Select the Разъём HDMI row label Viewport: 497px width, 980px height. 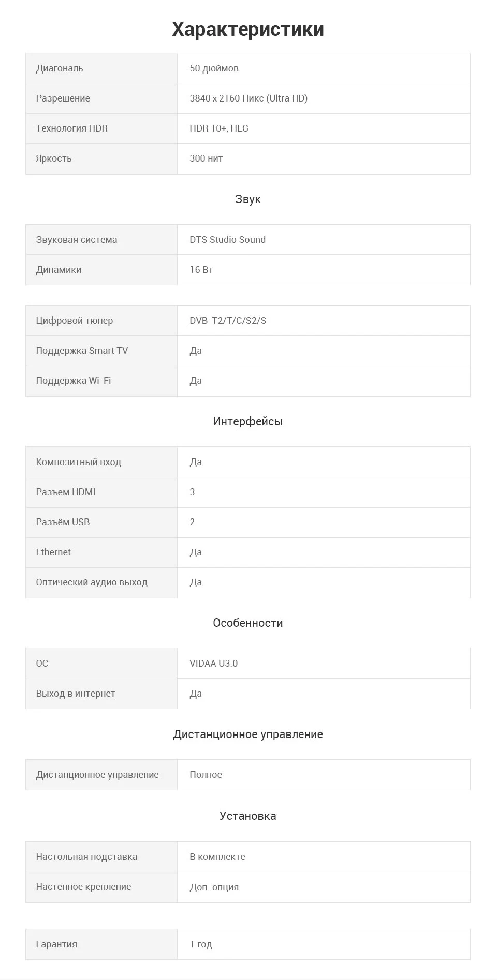(66, 492)
